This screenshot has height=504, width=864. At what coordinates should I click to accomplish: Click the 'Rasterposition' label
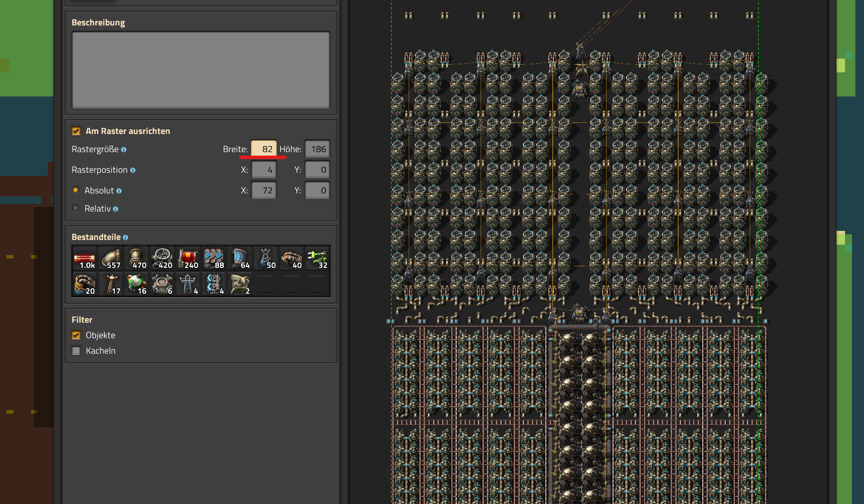coord(100,170)
